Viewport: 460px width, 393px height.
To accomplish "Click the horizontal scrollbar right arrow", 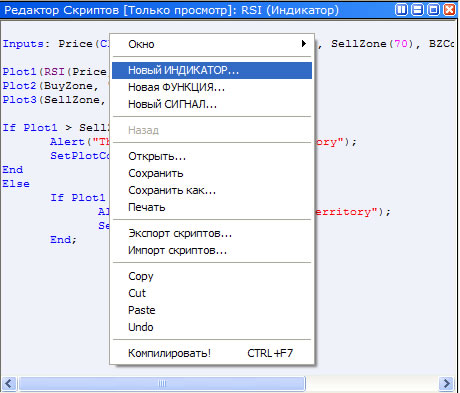I will 446,383.
